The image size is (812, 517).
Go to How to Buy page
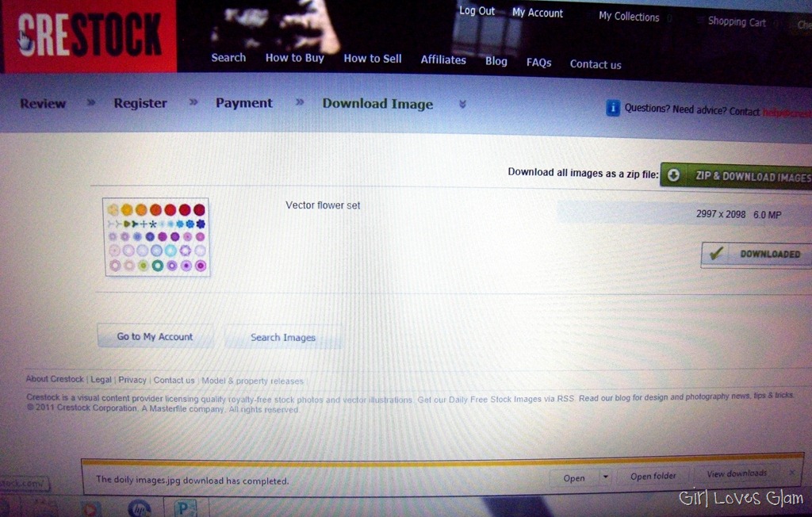pos(295,58)
